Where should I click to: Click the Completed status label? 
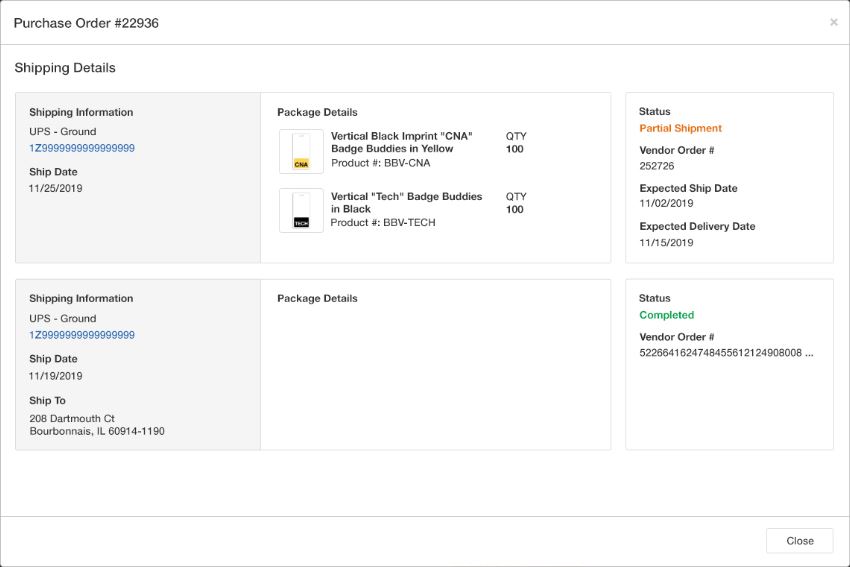pyautogui.click(x=666, y=315)
